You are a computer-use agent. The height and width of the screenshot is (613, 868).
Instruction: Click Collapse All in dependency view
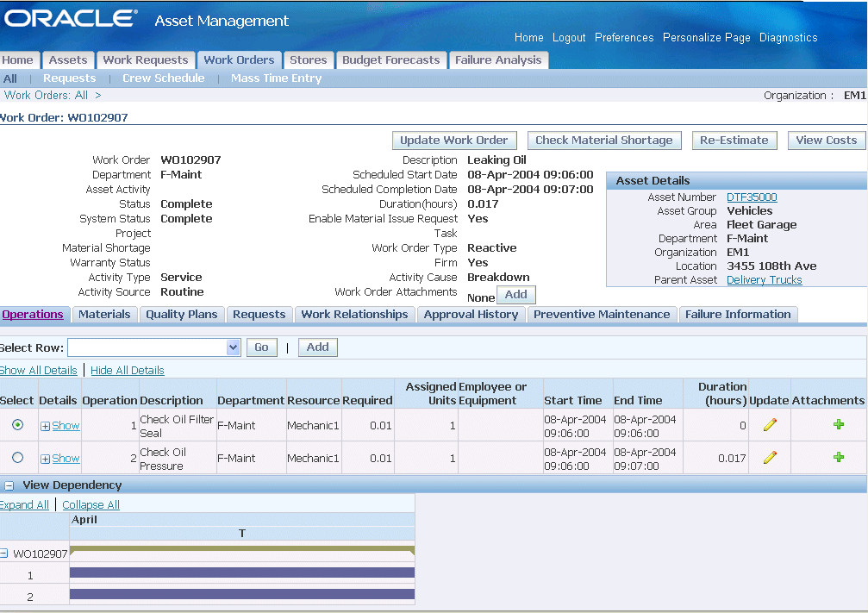(x=91, y=505)
